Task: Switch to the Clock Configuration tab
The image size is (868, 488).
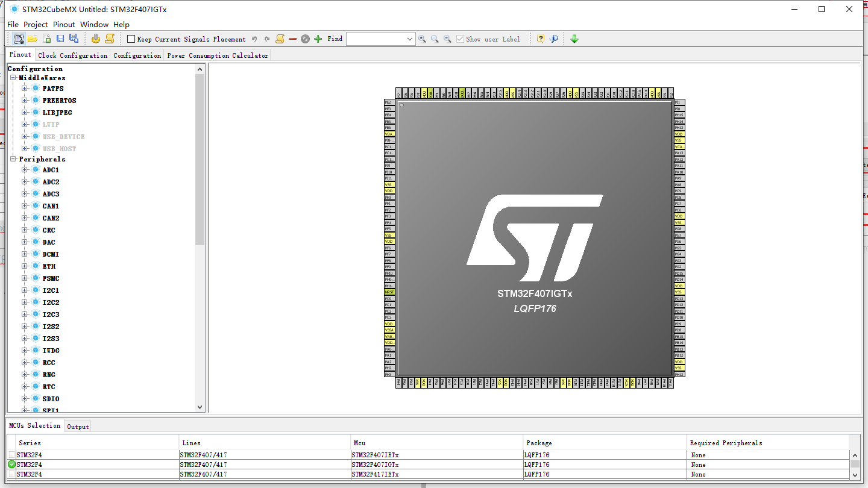Action: click(x=72, y=55)
